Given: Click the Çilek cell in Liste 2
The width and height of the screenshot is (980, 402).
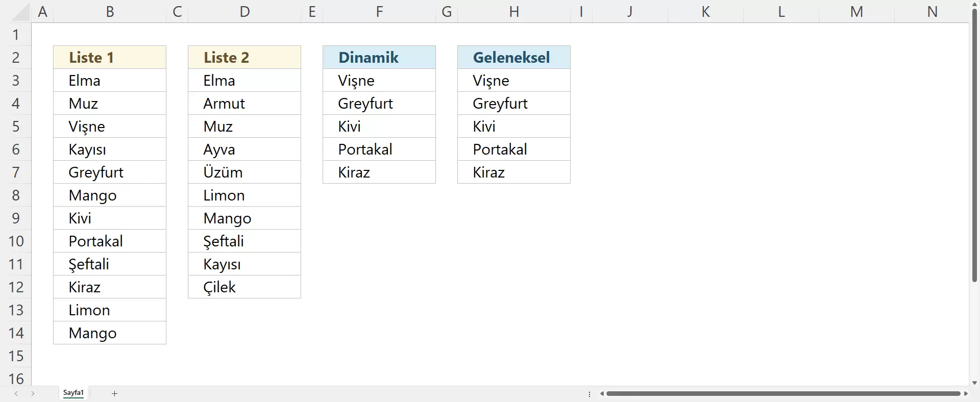Looking at the screenshot, I should click(244, 287).
